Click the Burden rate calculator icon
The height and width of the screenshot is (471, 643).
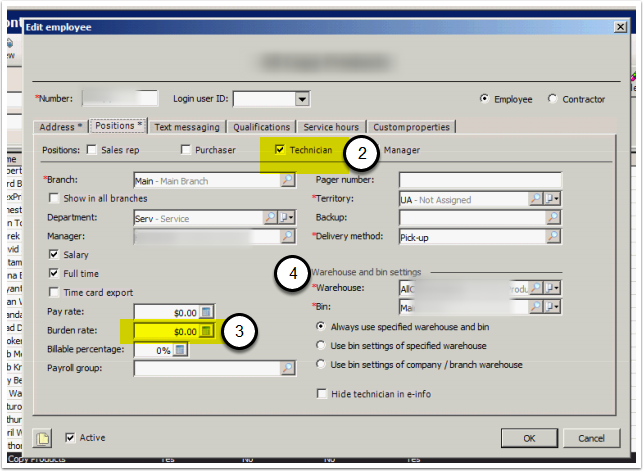pyautogui.click(x=206, y=330)
